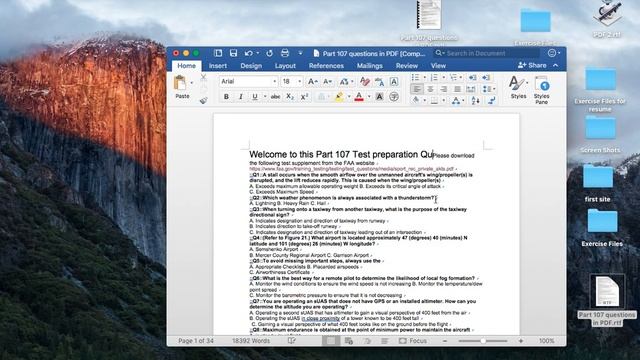This screenshot has width=640, height=360.
Task: Apply the red font color
Action: coord(359,97)
